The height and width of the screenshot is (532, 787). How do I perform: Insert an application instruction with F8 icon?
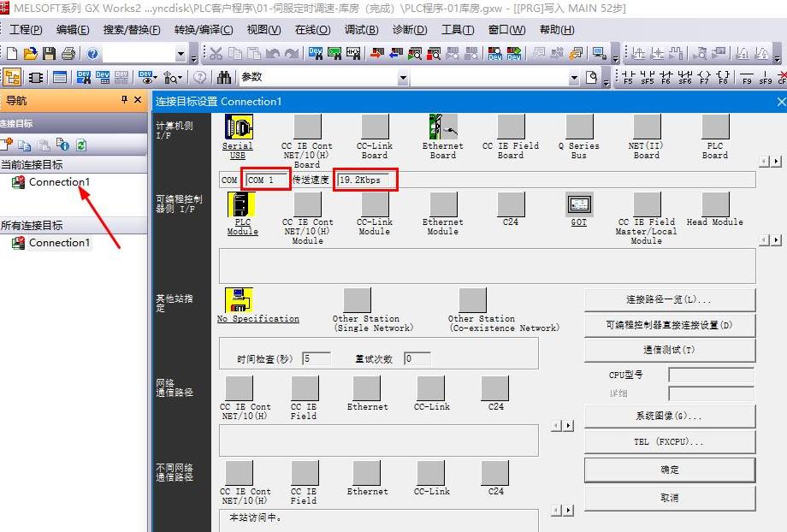[x=723, y=77]
